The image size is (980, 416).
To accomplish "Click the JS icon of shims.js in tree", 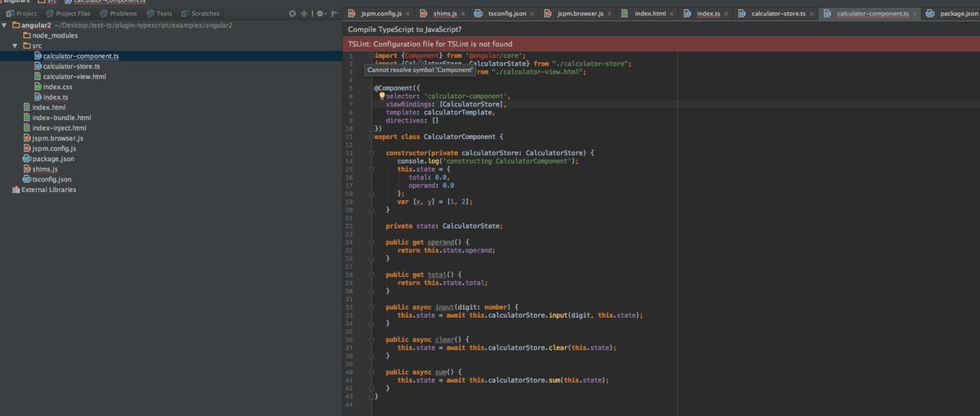I will (27, 168).
